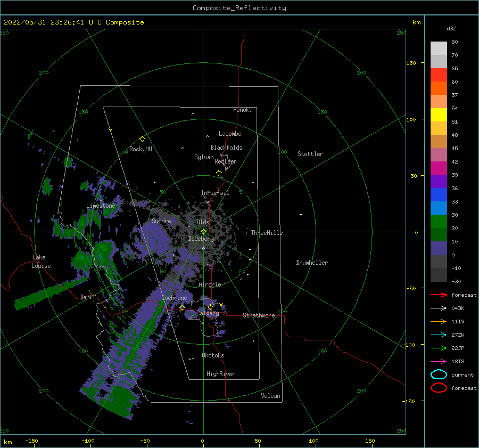Viewport: 479px width, 448px height.
Task: Click the Ponoka town label
Action: [x=243, y=110]
